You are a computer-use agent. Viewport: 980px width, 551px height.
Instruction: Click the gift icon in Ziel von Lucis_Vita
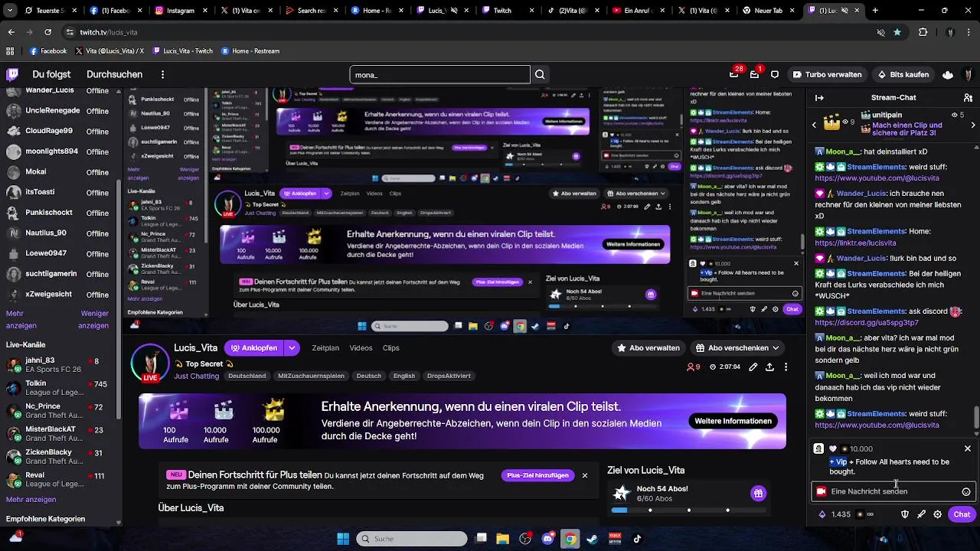point(758,493)
